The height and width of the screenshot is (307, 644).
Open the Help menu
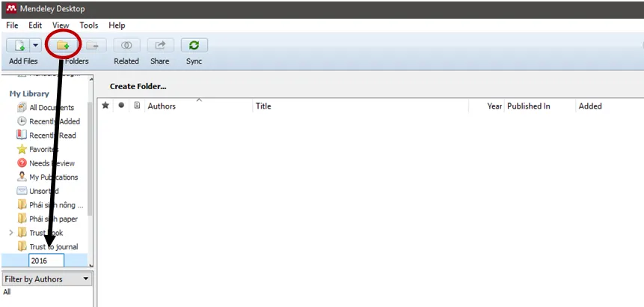117,25
